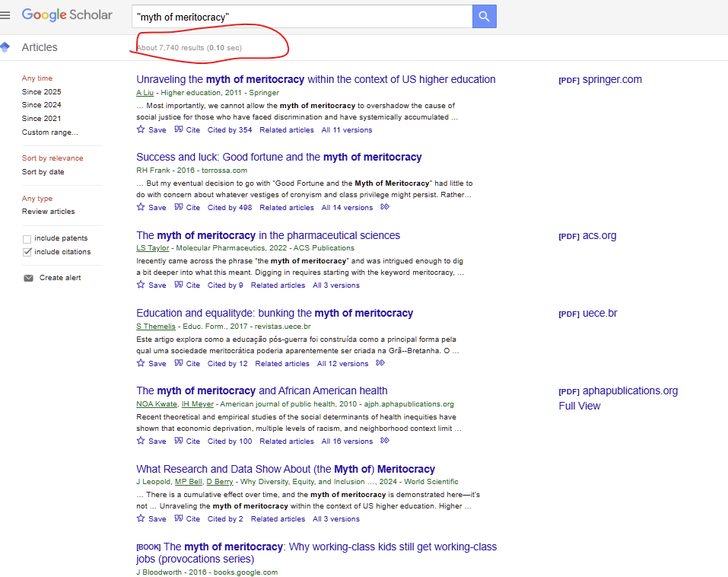This screenshot has height=577, width=728.
Task: Click the Google Scholar logo
Action: 67,15
